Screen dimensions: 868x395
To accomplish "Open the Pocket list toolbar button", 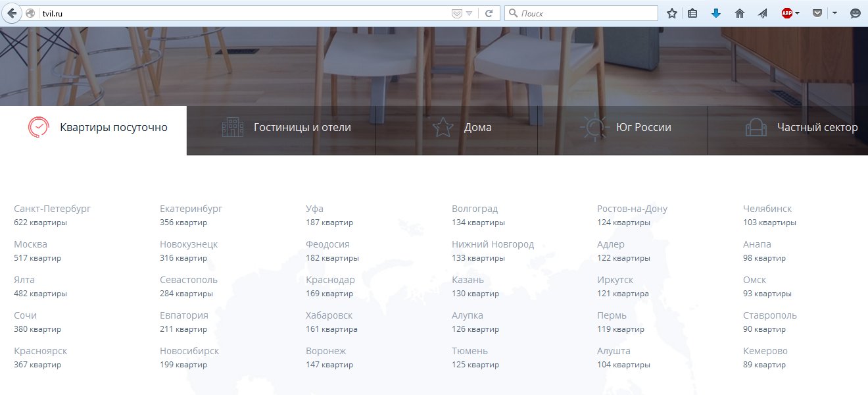I will pos(817,13).
